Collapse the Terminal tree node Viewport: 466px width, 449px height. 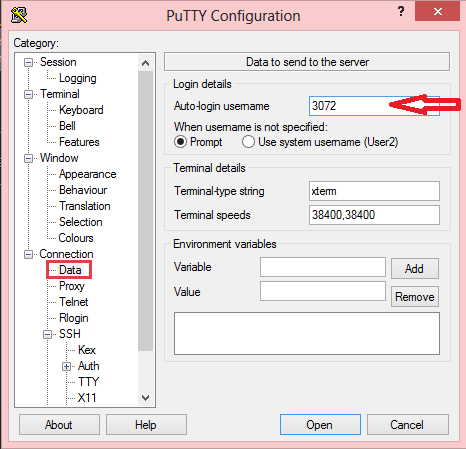coord(29,94)
